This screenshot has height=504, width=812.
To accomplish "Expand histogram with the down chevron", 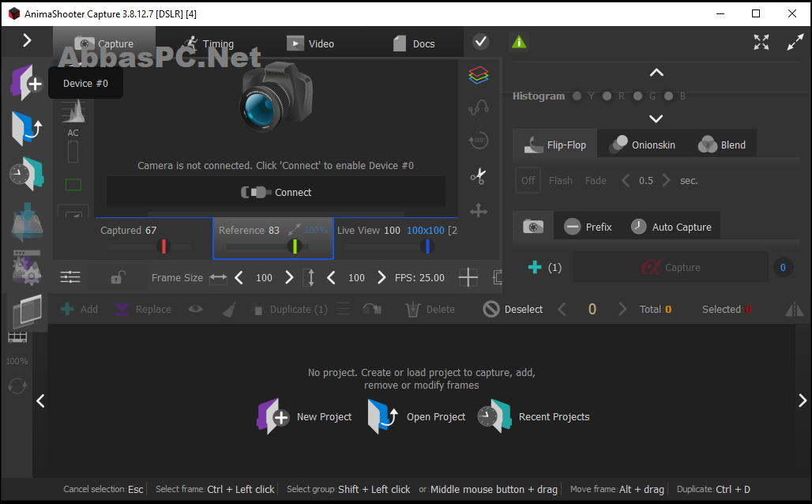I will coord(656,118).
